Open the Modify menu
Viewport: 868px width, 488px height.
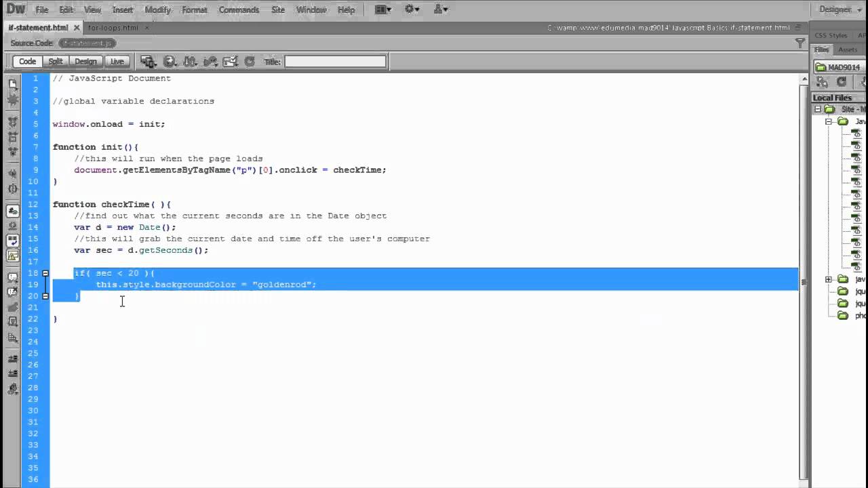click(158, 9)
